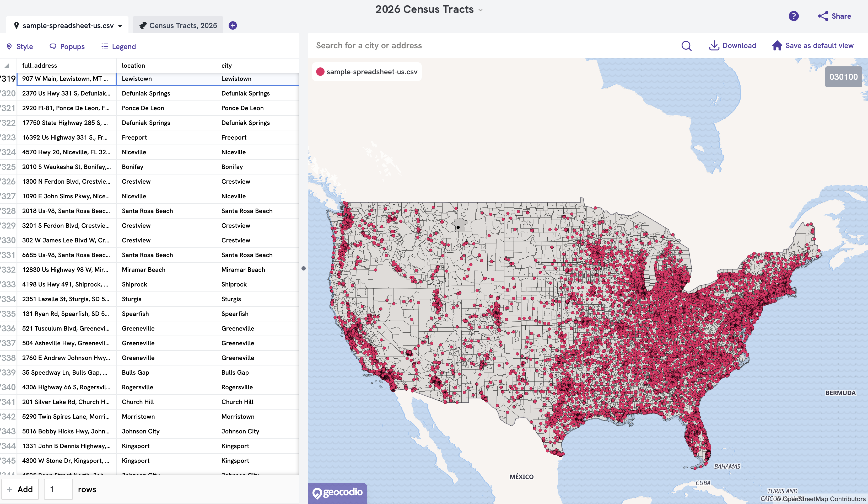Click the search magnifier icon

pyautogui.click(x=686, y=45)
